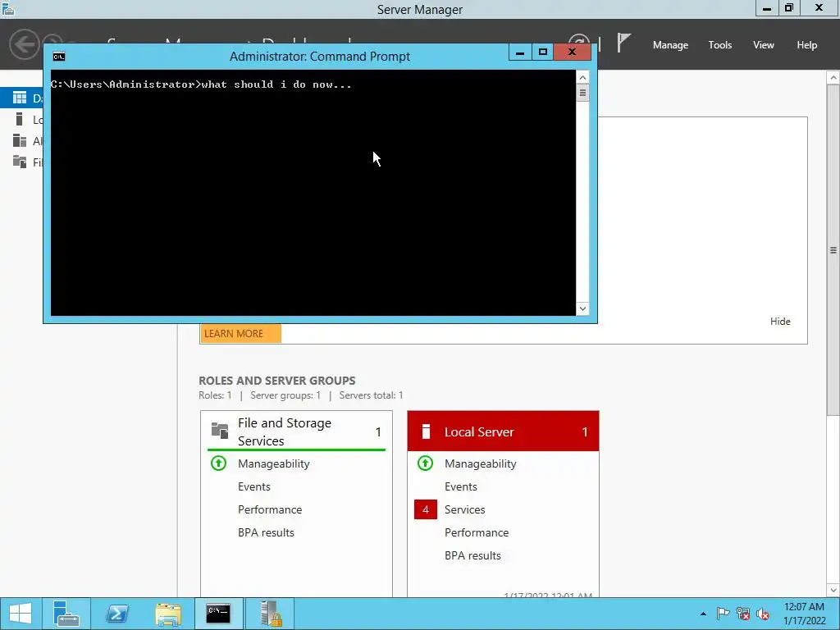
Task: Open Performance under File and Storage Services
Action: (270, 509)
